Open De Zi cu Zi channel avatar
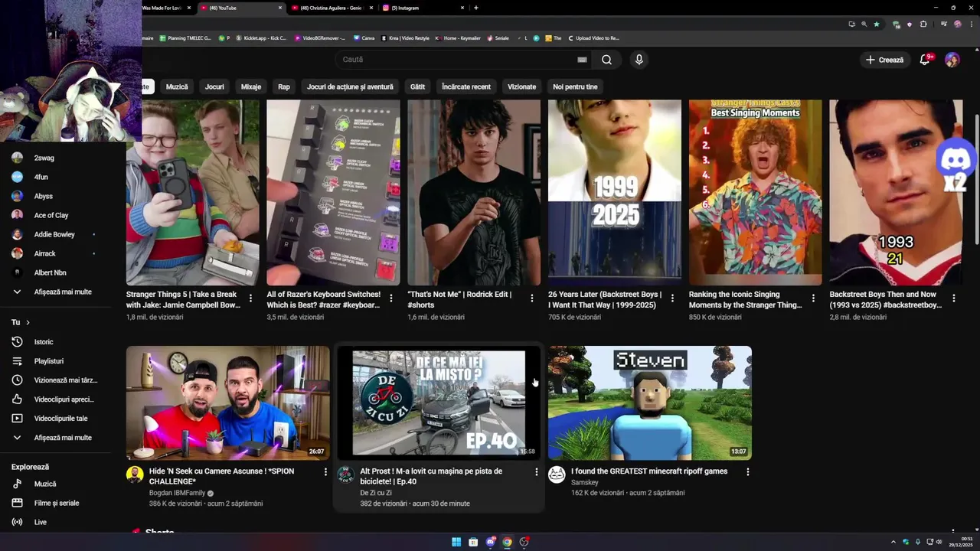 coord(346,474)
